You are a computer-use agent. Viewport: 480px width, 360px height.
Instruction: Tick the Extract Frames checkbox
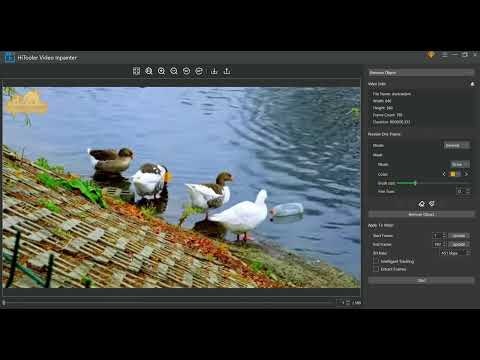(376, 269)
